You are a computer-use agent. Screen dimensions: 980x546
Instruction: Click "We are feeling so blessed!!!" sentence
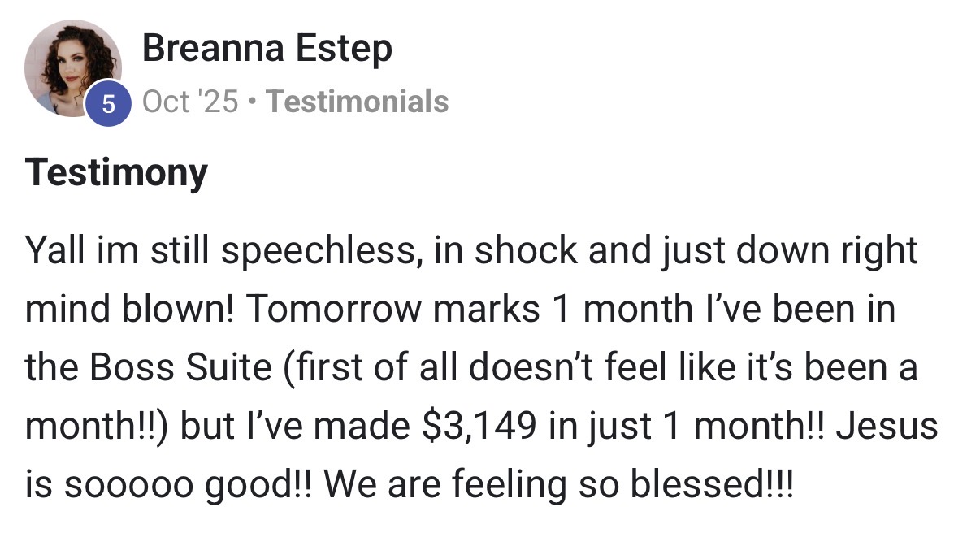559,486
